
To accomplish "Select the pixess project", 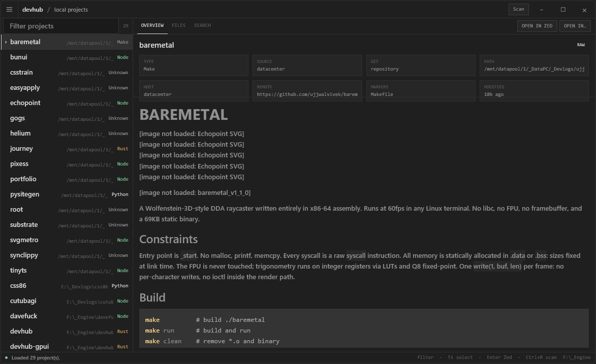I will 67,163.
